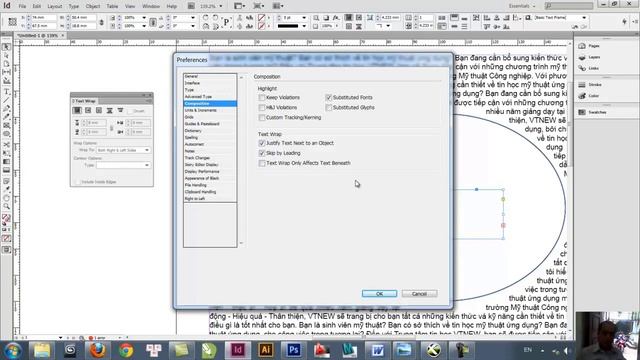
Task: Open the stroke style dropdown
Action: [x=304, y=26]
